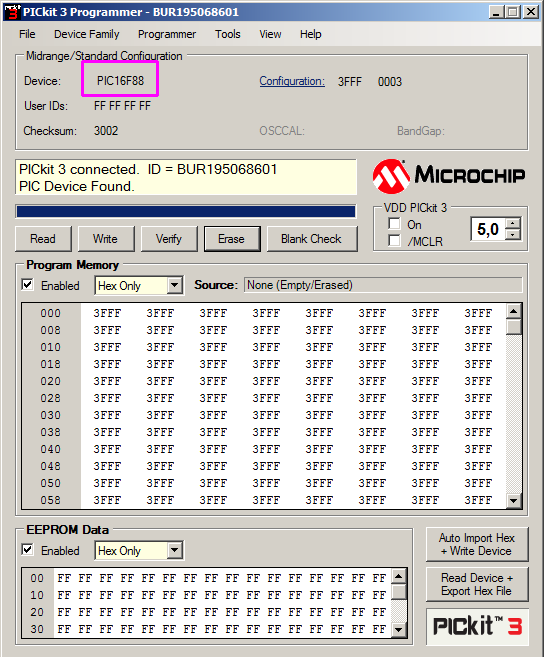Screen dimensions: 544x657
Task: Click program memory address 020
Action: click(x=51, y=381)
